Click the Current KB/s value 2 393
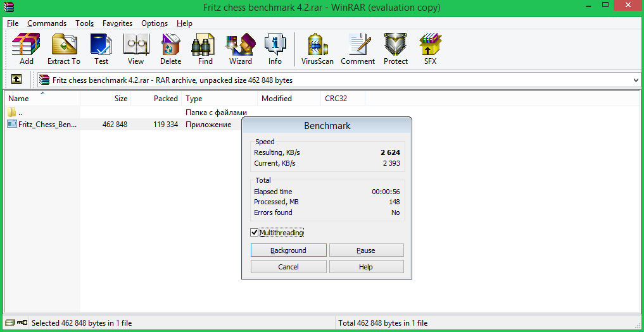This screenshot has height=332, width=644. 391,163
